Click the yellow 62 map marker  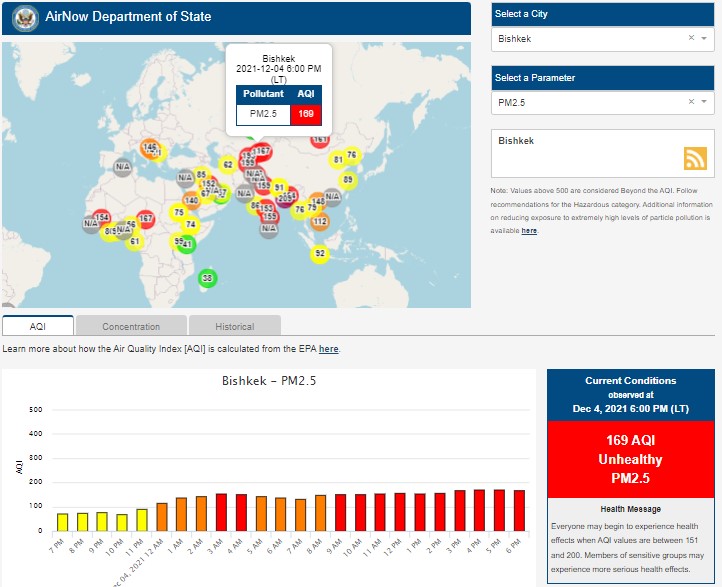[227, 164]
